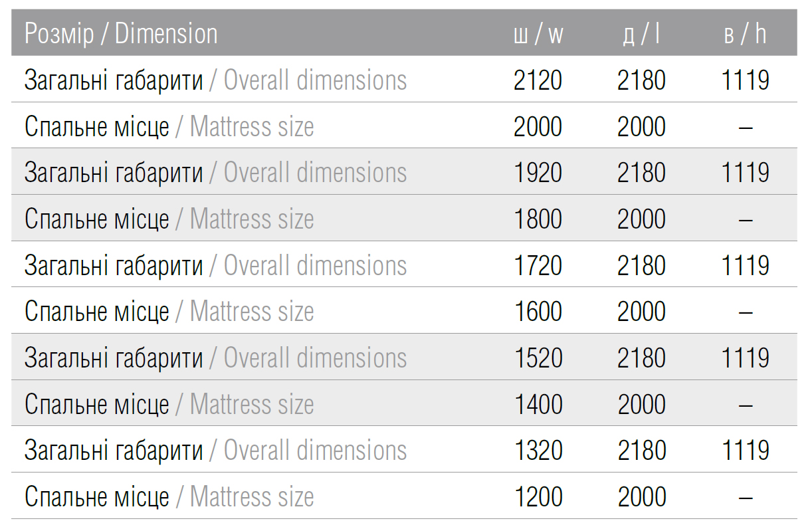Select the 1520 width value

pos(538,358)
